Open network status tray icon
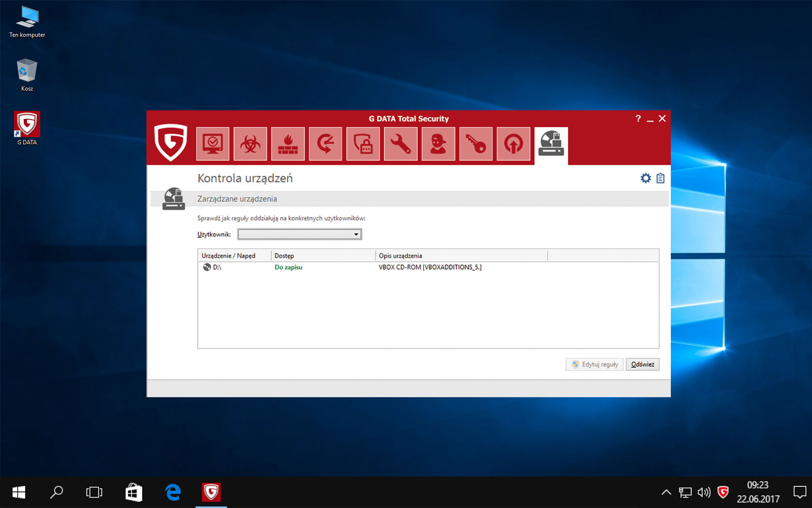This screenshot has width=812, height=508. 685,493
